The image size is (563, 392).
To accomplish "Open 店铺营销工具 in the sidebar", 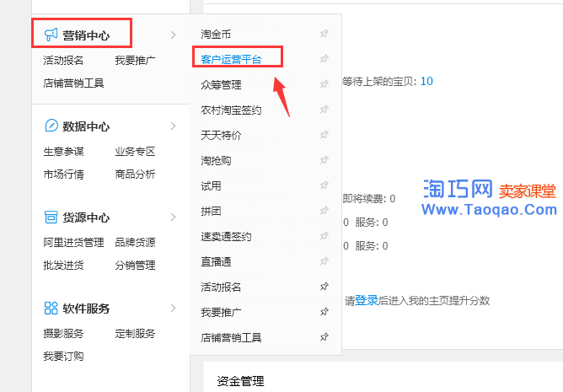I will click(73, 83).
